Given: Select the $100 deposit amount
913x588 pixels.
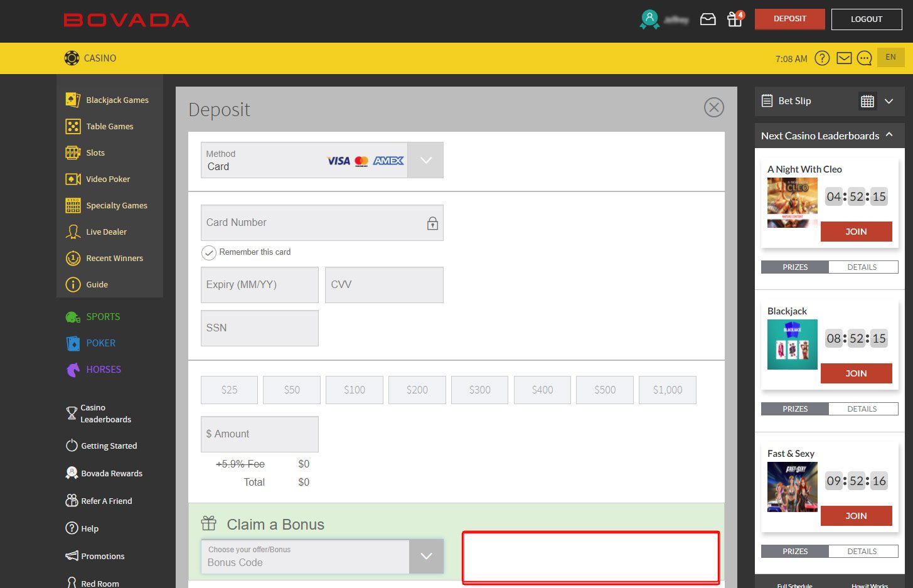Looking at the screenshot, I should [355, 390].
